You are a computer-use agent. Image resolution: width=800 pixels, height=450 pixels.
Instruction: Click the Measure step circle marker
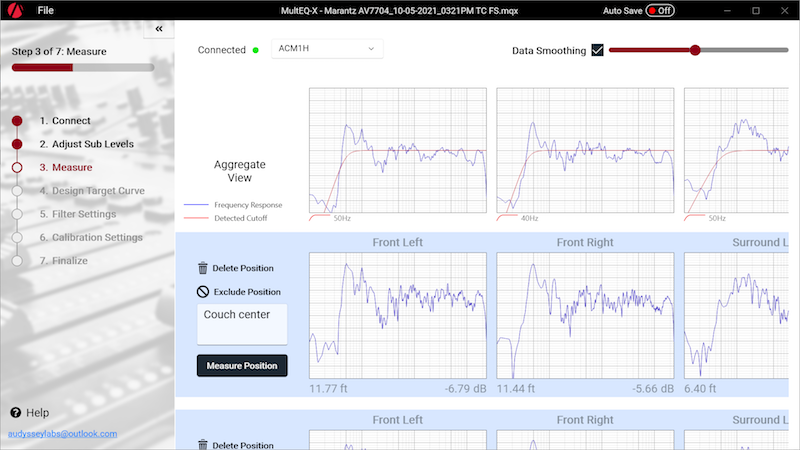(17, 167)
